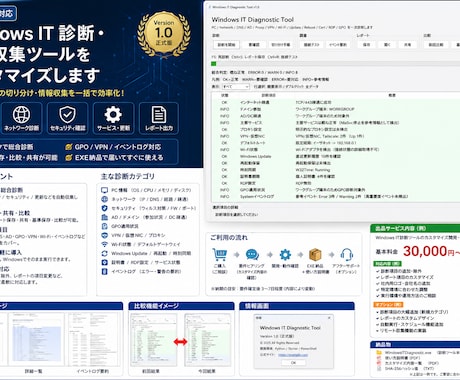460x380 pixels.
Task: Select the デフォルトルート result row
Action: click(336, 143)
